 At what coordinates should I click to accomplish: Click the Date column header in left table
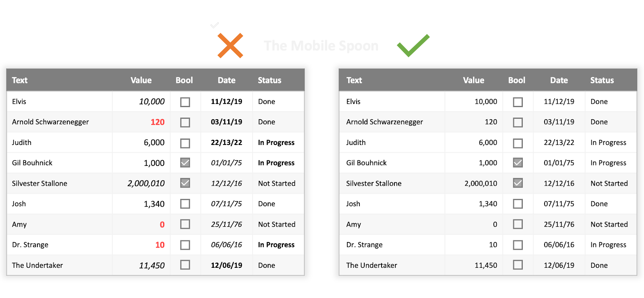coord(227,80)
